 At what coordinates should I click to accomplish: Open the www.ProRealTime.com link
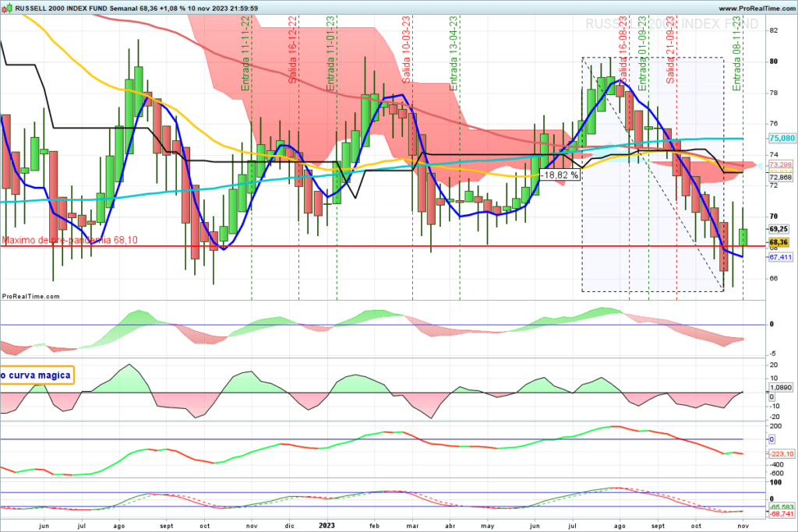pyautogui.click(x=756, y=8)
